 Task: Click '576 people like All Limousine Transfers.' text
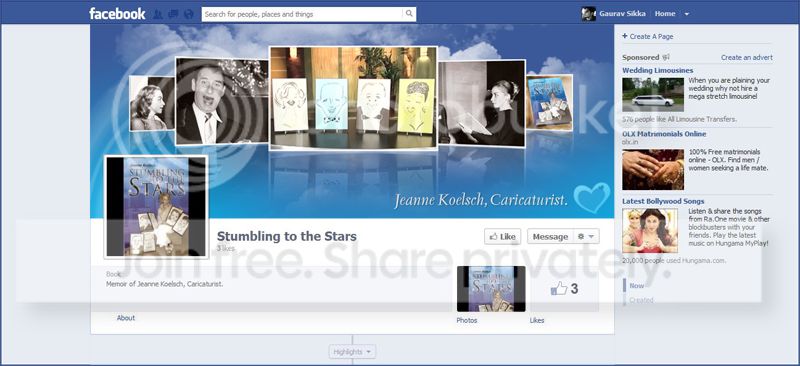(x=679, y=119)
